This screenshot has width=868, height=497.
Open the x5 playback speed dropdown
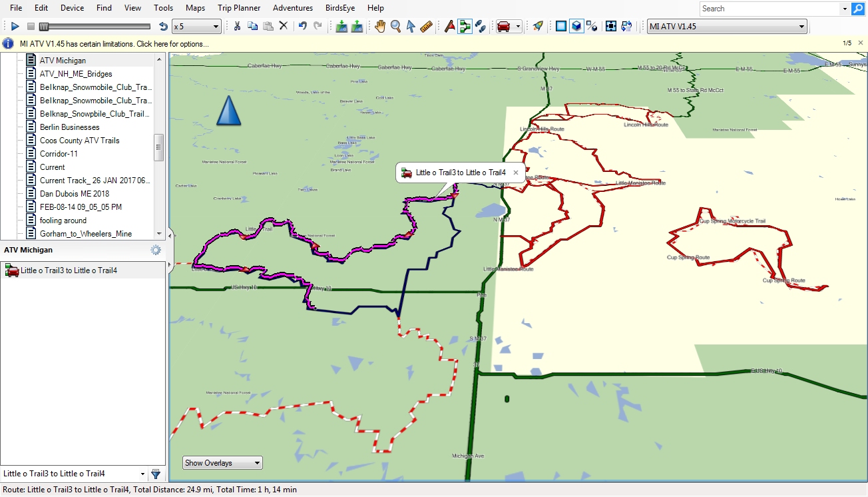[x=214, y=26]
